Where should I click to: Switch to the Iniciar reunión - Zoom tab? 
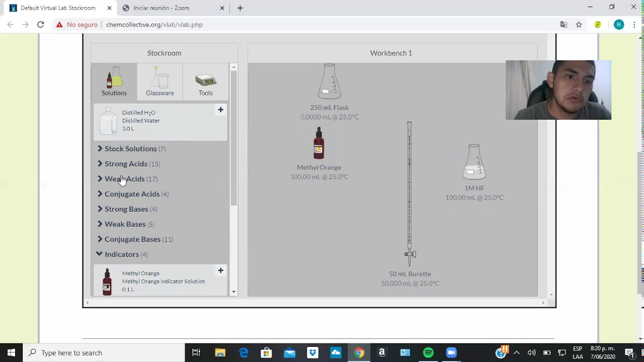[161, 8]
